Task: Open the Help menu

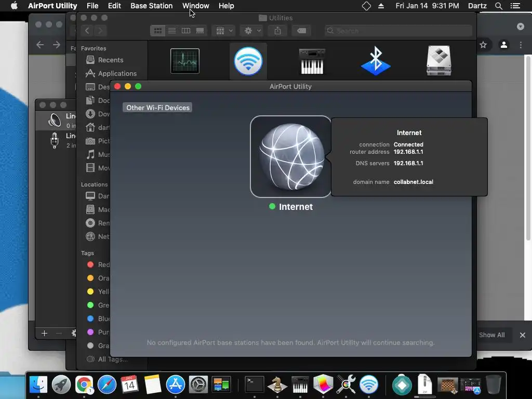Action: 227,6
